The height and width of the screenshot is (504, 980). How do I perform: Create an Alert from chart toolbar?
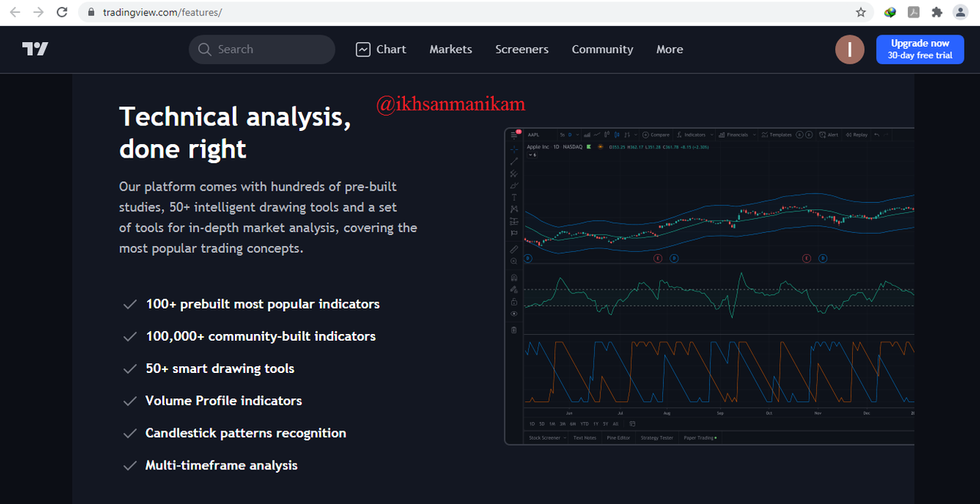point(828,135)
